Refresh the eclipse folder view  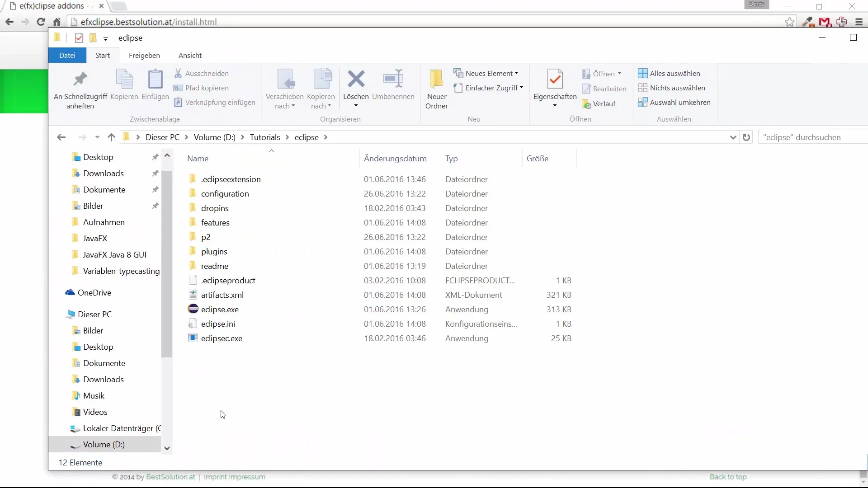click(x=746, y=137)
